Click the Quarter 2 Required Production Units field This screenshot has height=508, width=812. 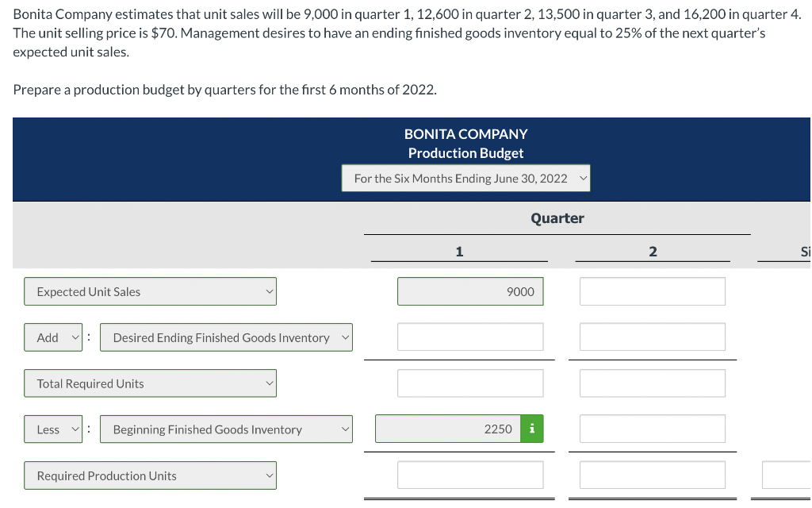652,475
